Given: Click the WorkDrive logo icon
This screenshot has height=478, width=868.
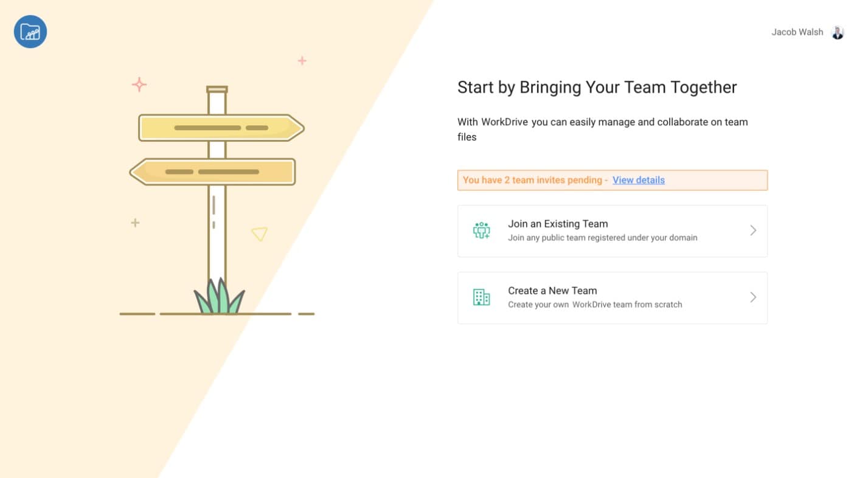Looking at the screenshot, I should (30, 32).
